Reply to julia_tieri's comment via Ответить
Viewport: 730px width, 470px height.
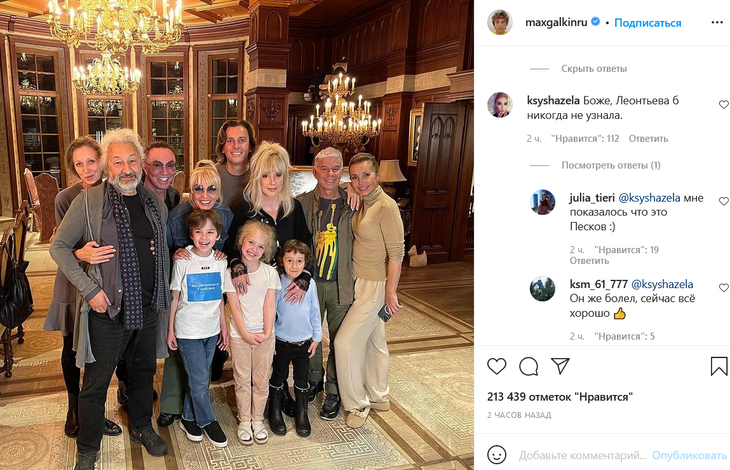(x=589, y=261)
